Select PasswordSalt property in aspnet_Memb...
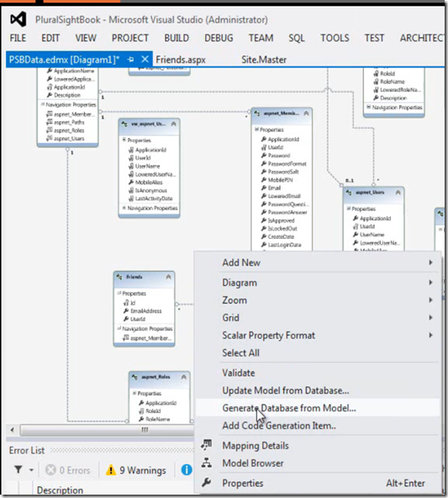The width and height of the screenshot is (448, 498). click(x=280, y=172)
